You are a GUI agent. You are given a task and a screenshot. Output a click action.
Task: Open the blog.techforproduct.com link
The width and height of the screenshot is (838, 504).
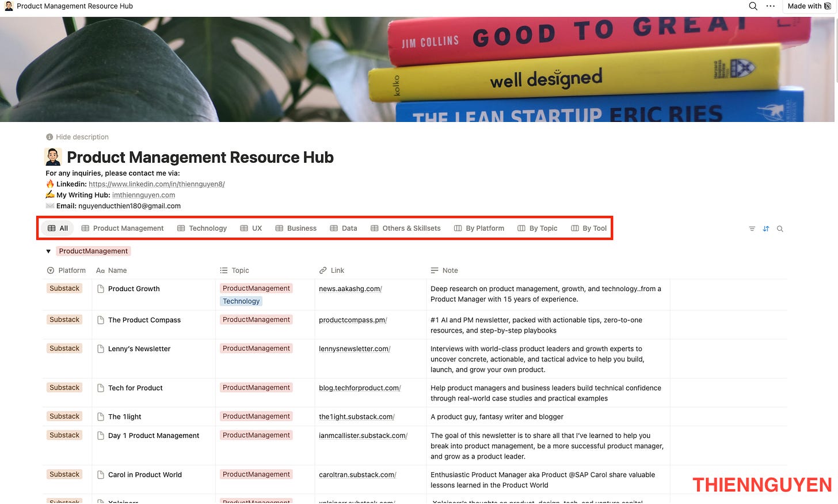[360, 388]
